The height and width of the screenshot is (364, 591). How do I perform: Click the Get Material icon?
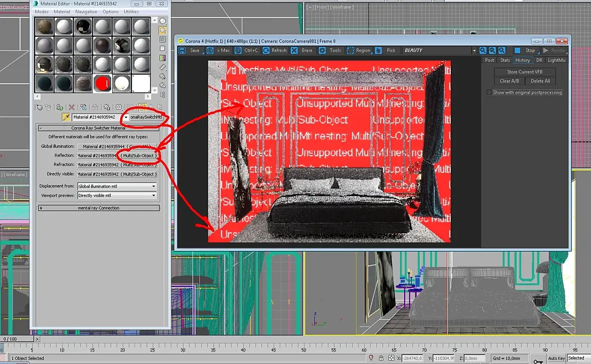pyautogui.click(x=39, y=107)
